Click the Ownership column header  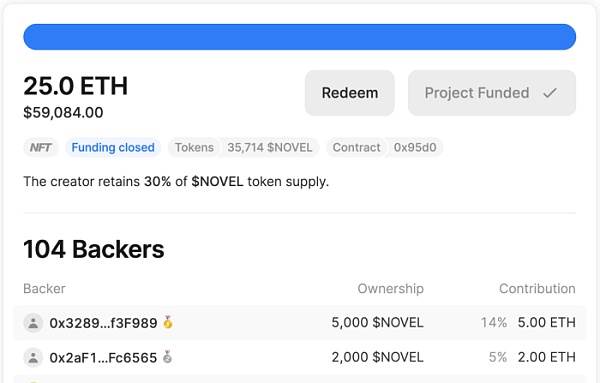click(390, 288)
